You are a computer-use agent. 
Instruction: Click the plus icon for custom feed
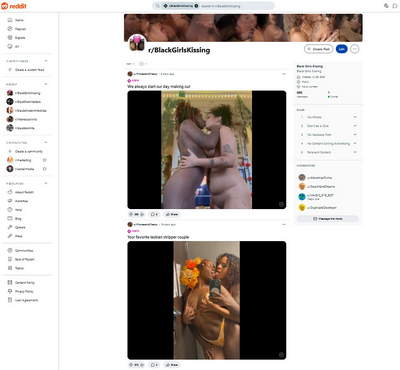pyautogui.click(x=10, y=70)
